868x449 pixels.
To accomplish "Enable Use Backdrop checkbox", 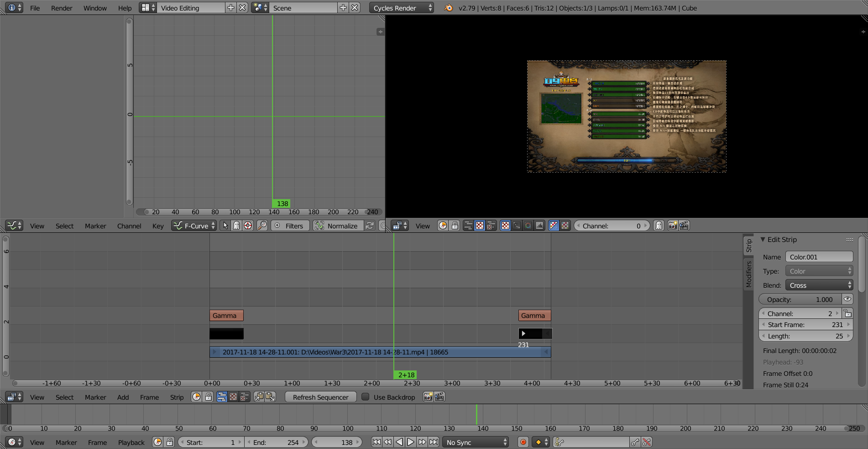I will [365, 397].
